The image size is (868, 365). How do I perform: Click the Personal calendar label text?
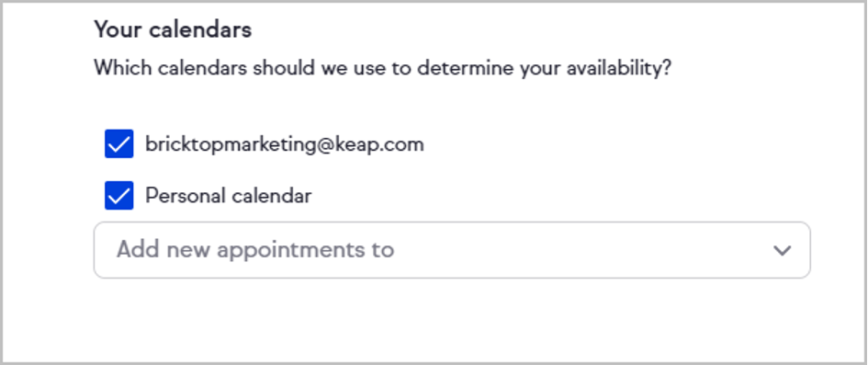(x=228, y=196)
